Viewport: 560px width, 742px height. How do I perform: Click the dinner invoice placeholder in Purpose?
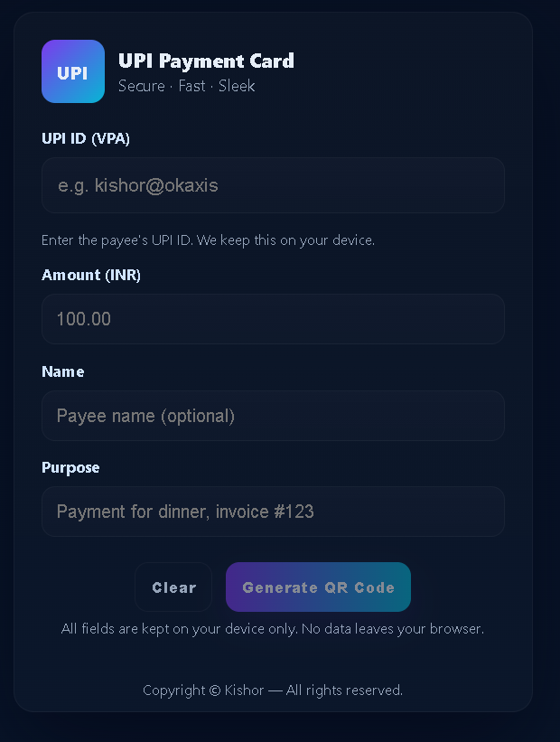coord(185,512)
